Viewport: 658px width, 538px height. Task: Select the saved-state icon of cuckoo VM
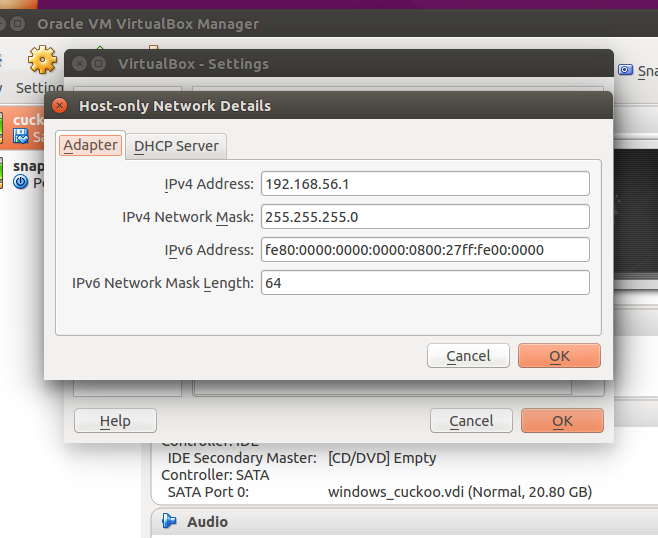click(21, 136)
